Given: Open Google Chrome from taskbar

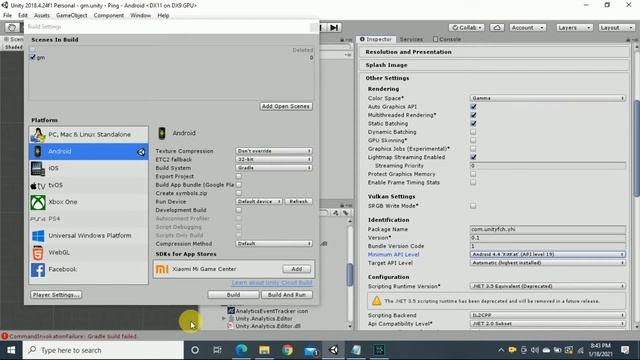Looking at the screenshot, I should 287,350.
